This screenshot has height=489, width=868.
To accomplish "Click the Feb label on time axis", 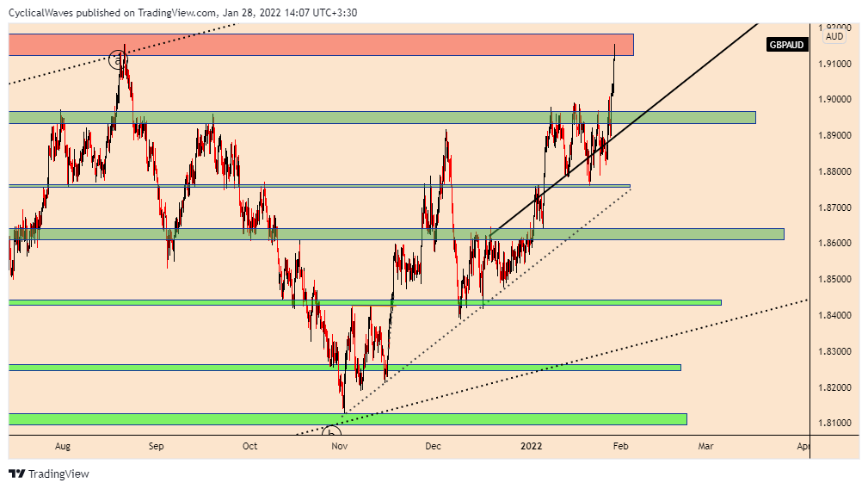I will pyautogui.click(x=620, y=446).
